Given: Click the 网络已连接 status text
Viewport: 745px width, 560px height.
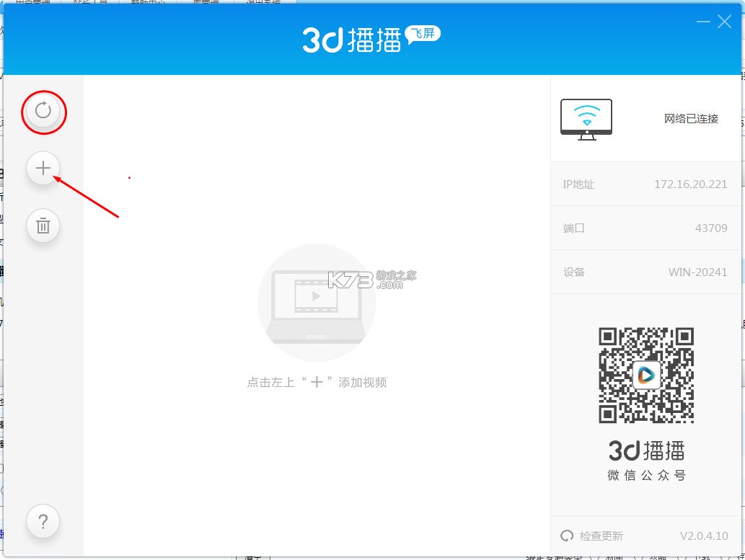Looking at the screenshot, I should click(690, 119).
